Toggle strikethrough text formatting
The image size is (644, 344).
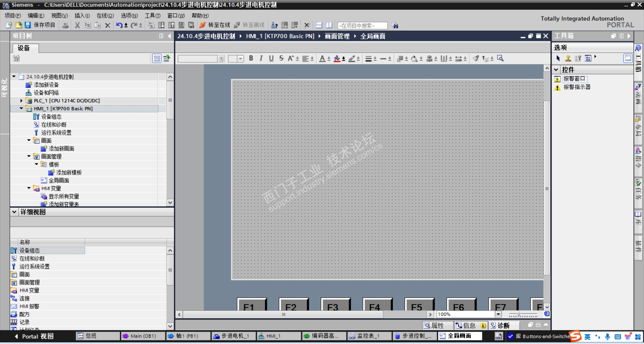(x=281, y=58)
